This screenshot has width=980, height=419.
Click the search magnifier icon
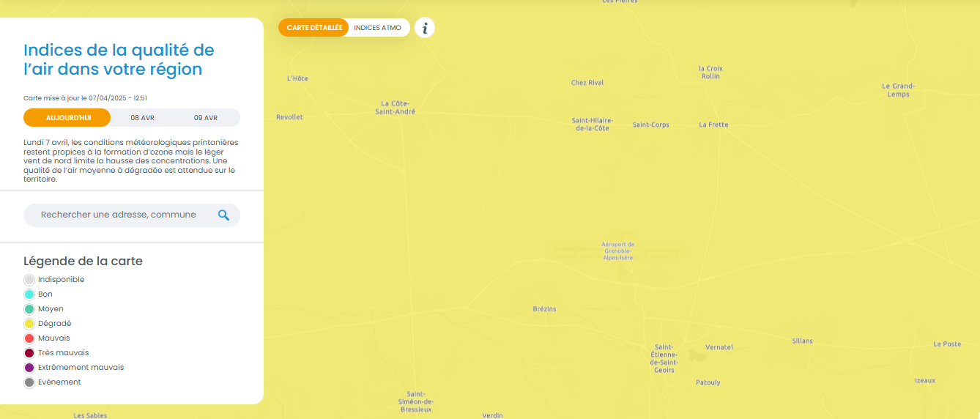coord(224,215)
